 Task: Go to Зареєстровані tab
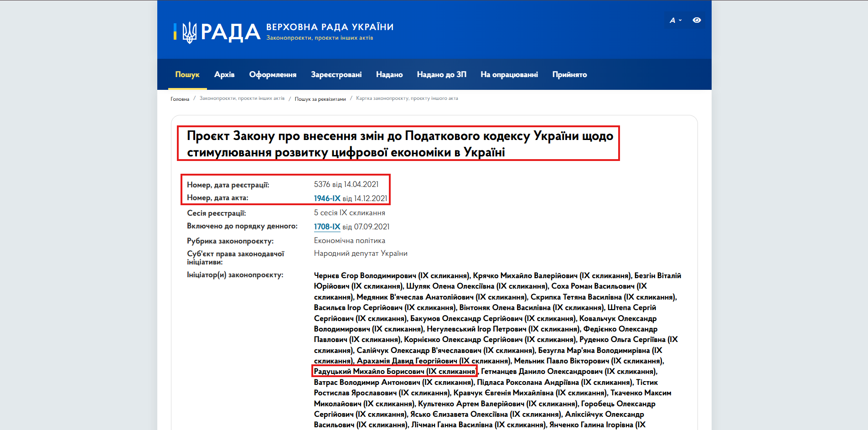(336, 74)
